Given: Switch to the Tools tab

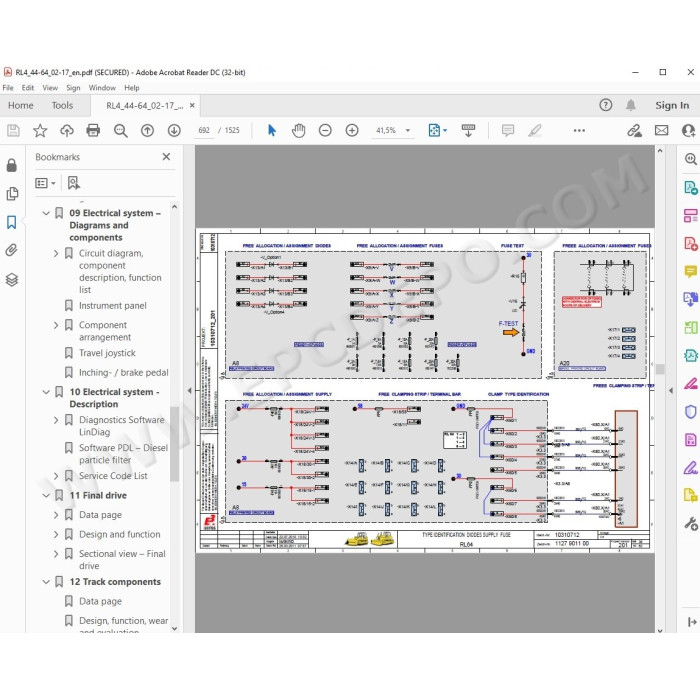Looking at the screenshot, I should (62, 106).
